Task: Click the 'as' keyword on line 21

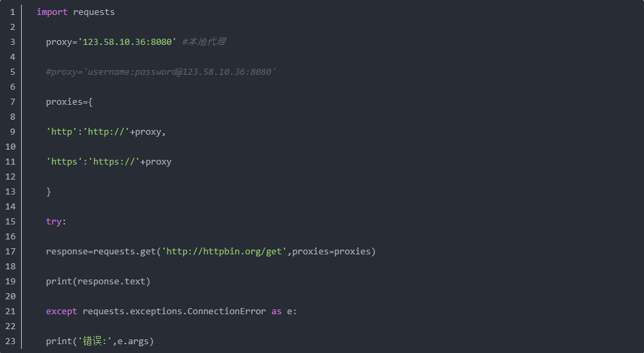Action: pos(276,312)
